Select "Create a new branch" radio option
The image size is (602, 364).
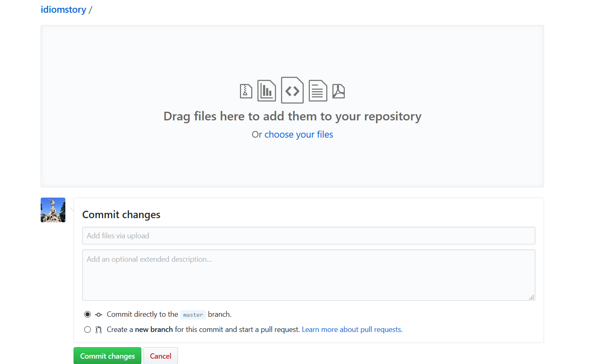pyautogui.click(x=88, y=329)
